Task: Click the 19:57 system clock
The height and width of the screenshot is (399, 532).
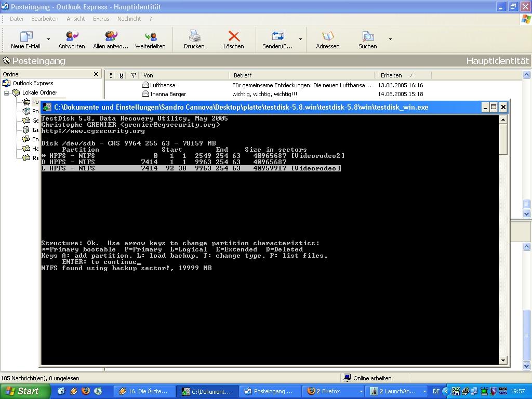Action: tap(517, 392)
